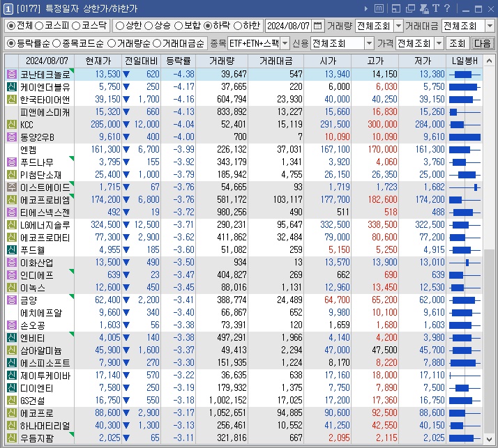Click the 현재가 column header

(98, 61)
